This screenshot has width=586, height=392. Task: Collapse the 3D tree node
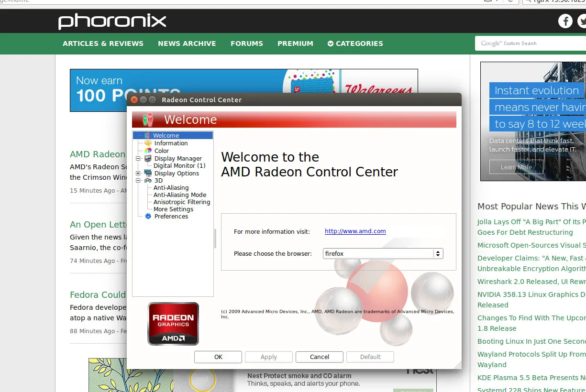138,181
